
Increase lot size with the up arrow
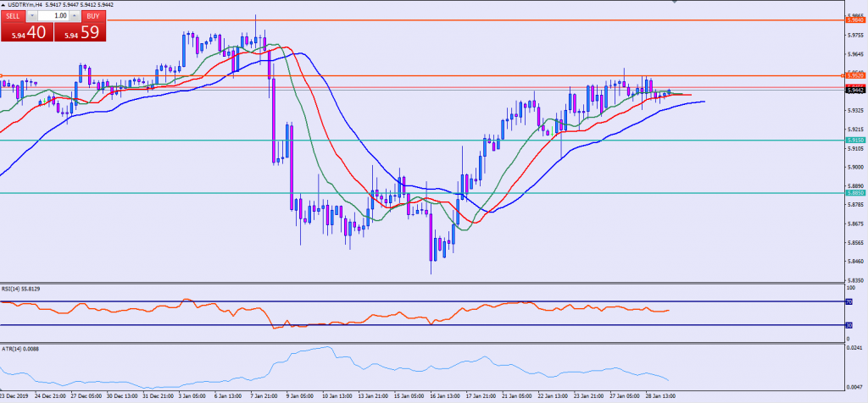point(74,16)
